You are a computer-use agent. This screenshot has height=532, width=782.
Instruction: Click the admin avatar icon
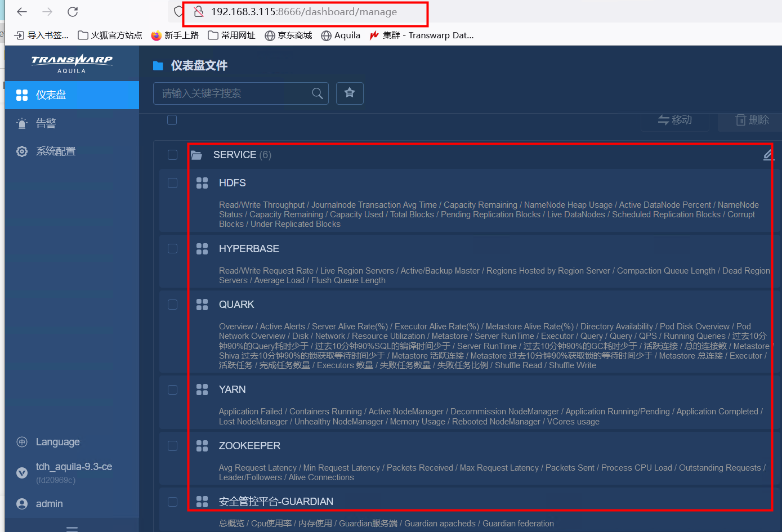(22, 504)
